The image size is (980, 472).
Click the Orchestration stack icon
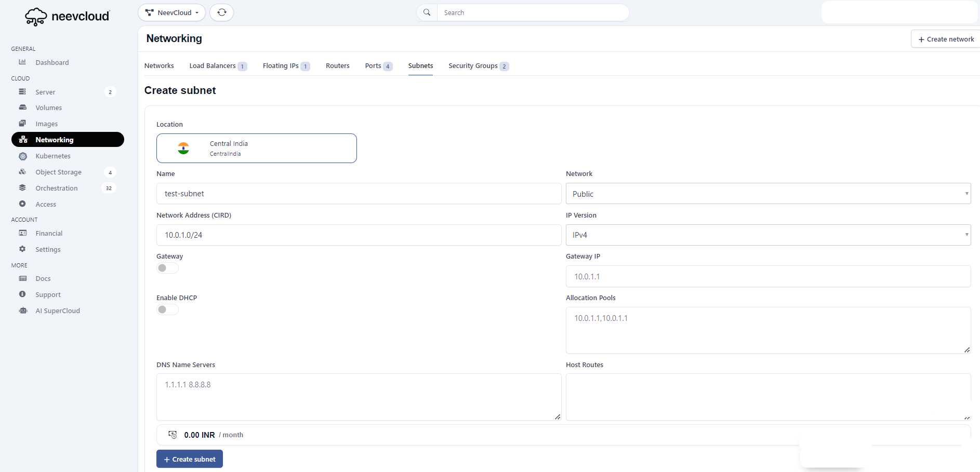point(23,188)
